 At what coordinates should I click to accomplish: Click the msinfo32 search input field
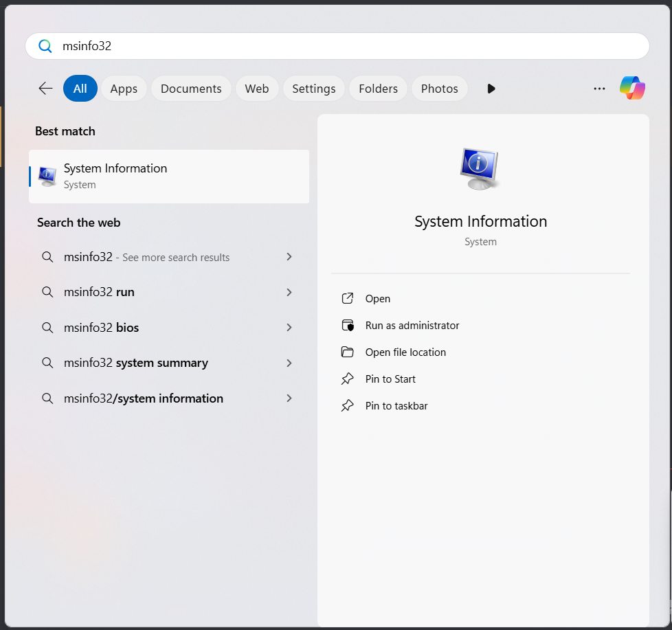pos(337,46)
